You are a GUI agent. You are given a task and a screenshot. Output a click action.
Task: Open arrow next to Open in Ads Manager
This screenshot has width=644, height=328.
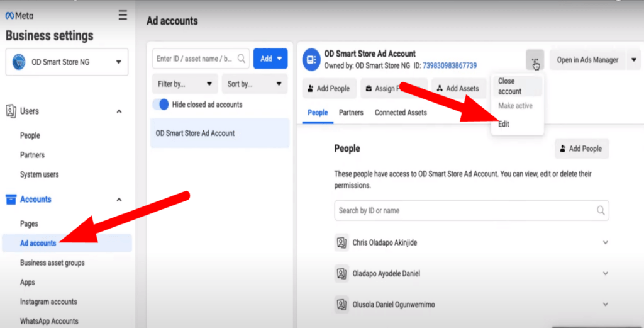pos(634,60)
